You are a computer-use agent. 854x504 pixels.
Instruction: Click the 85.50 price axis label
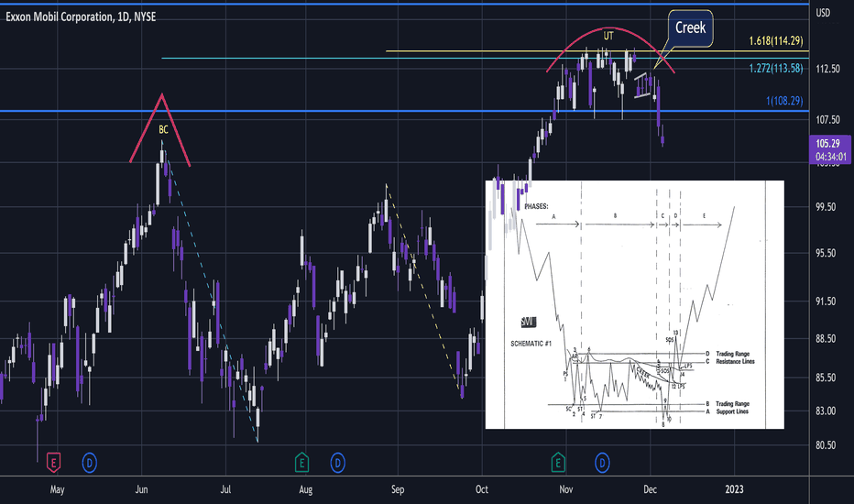826,378
